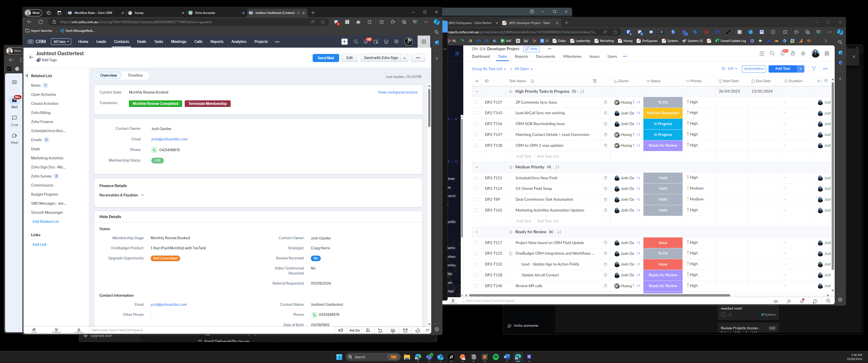Select the checkbox for DP2-T151 ScheduleOnce New Field

point(476,178)
